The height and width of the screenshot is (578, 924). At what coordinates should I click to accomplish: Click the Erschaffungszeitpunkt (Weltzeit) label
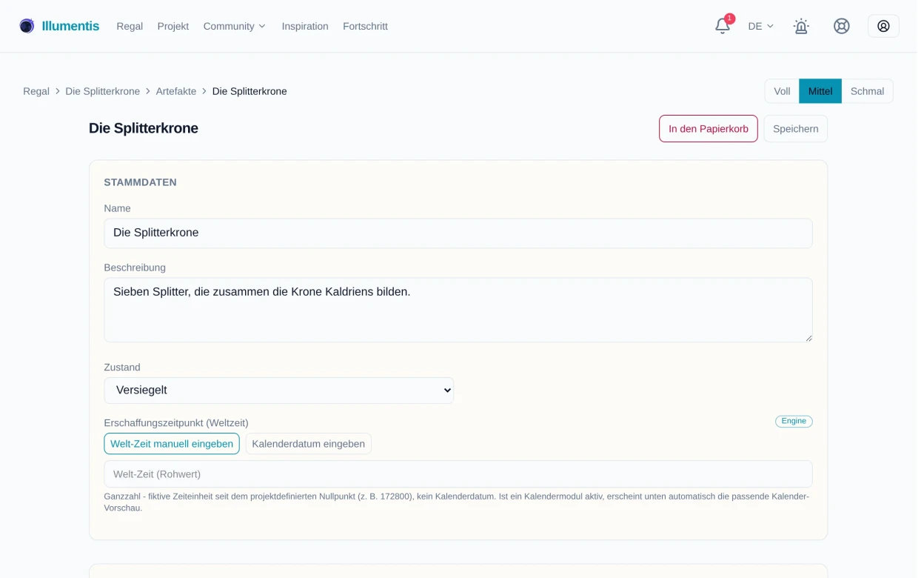coord(176,423)
